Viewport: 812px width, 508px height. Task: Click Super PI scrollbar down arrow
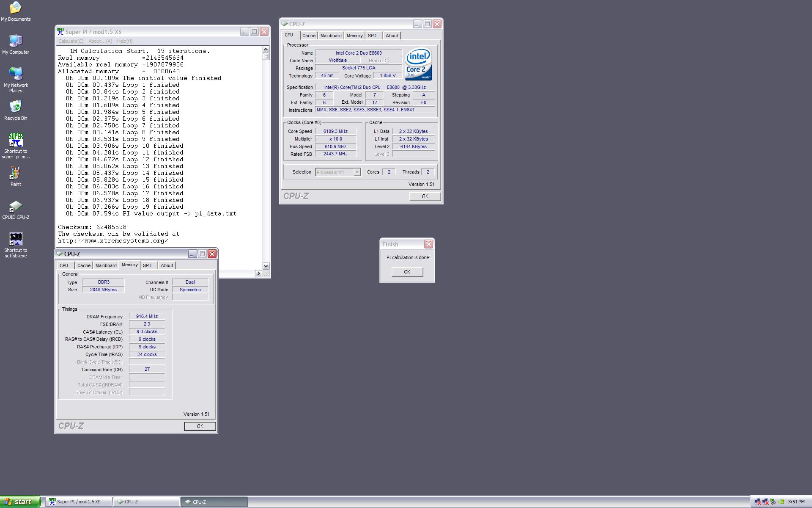tap(266, 266)
